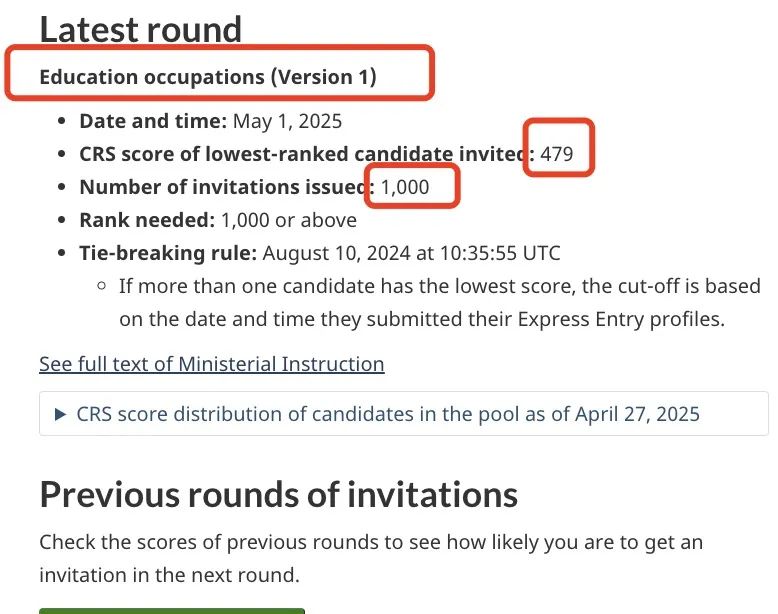Open the 'See full text of Ministerial Instruction' link

tap(212, 364)
